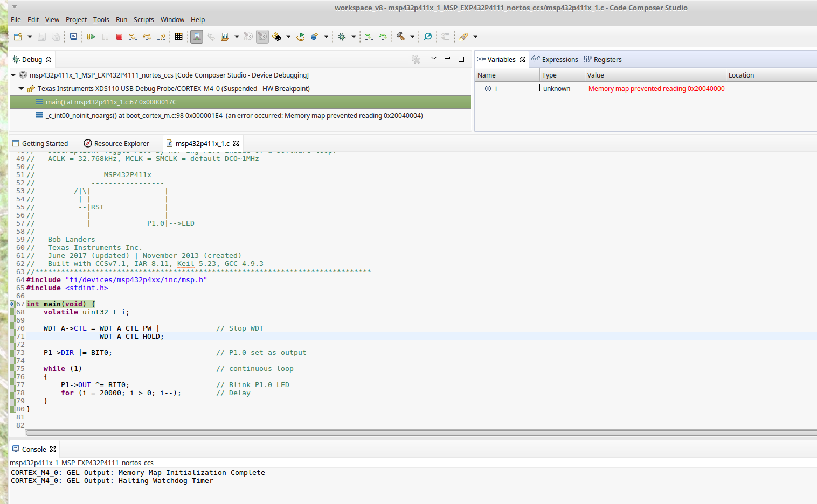The height and width of the screenshot is (504, 817).
Task: Collapse the XDS110 USB Debug Probe node
Action: point(22,89)
